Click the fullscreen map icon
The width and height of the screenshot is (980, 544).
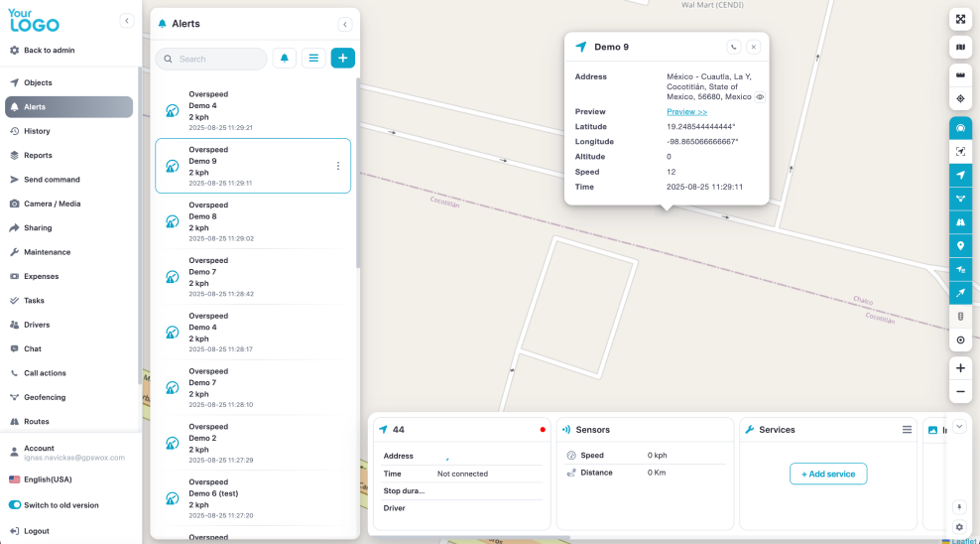click(x=960, y=19)
